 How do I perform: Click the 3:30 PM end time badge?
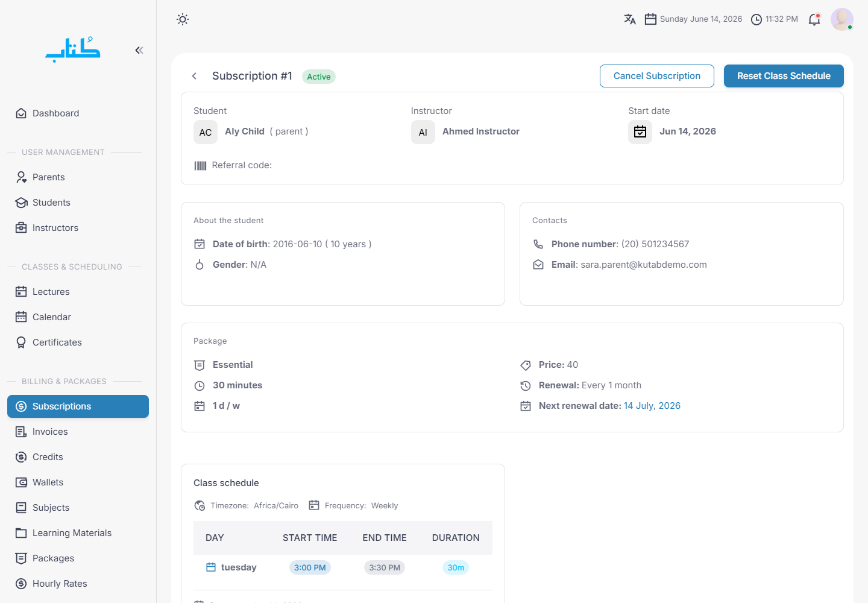point(385,567)
